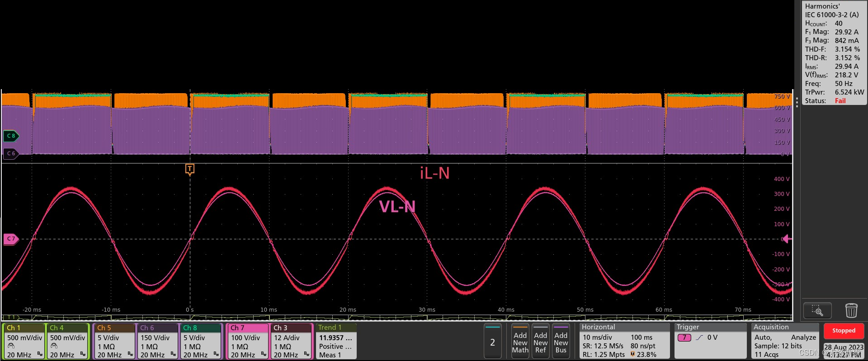Click Ch 3 bandwidth limit Bw icon
Viewport: 868px width, 361px height.
(x=307, y=354)
